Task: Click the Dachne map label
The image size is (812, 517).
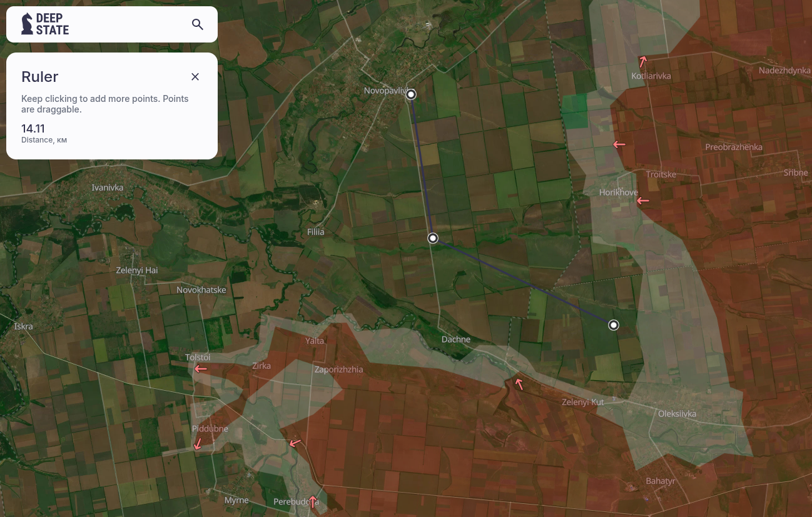Action: [x=456, y=339]
